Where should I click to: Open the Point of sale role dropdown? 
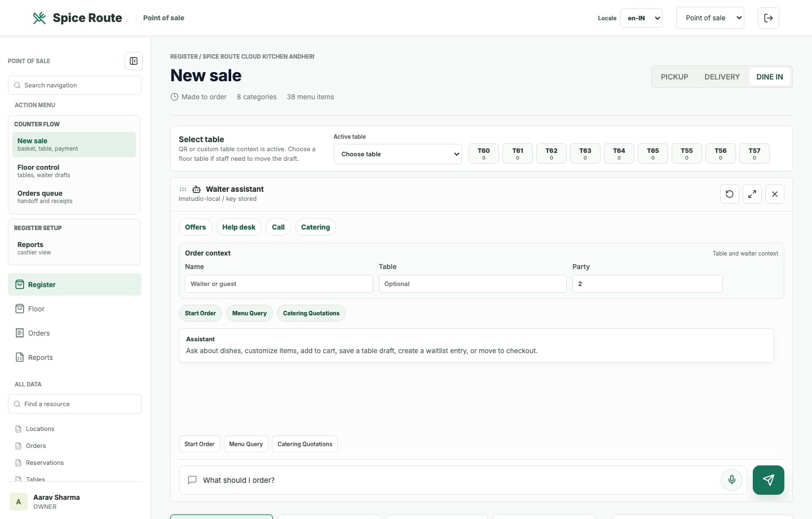710,18
